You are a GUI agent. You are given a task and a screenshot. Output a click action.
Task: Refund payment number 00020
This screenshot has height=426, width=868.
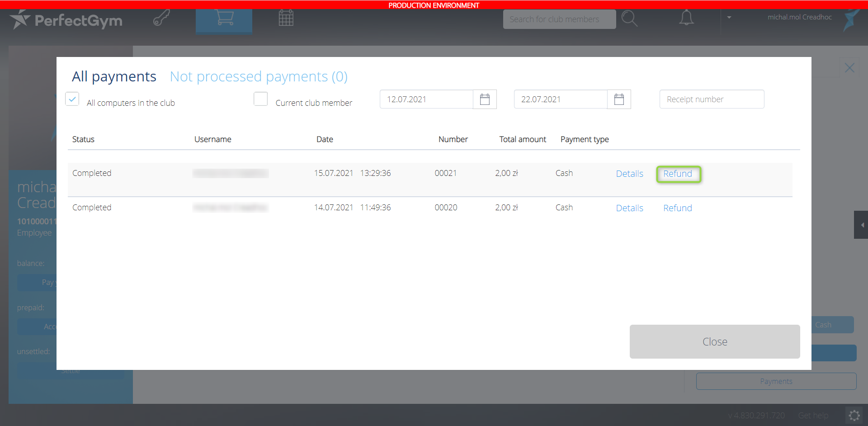pyautogui.click(x=677, y=208)
